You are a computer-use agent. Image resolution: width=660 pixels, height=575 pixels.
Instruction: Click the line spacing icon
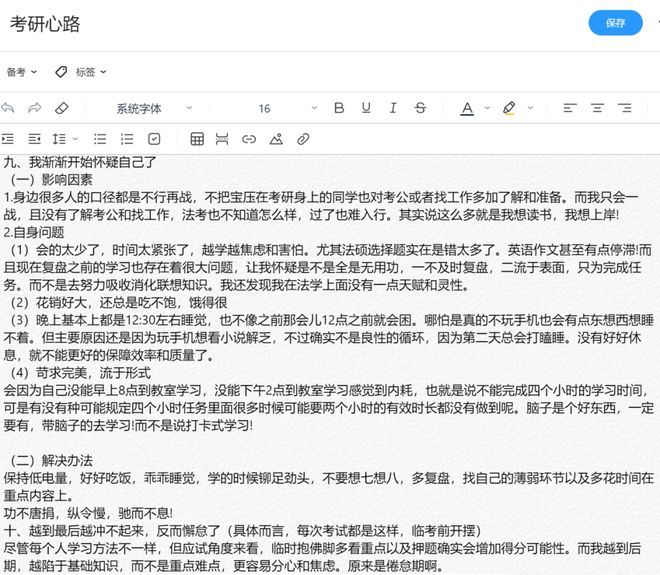pyautogui.click(x=59, y=138)
